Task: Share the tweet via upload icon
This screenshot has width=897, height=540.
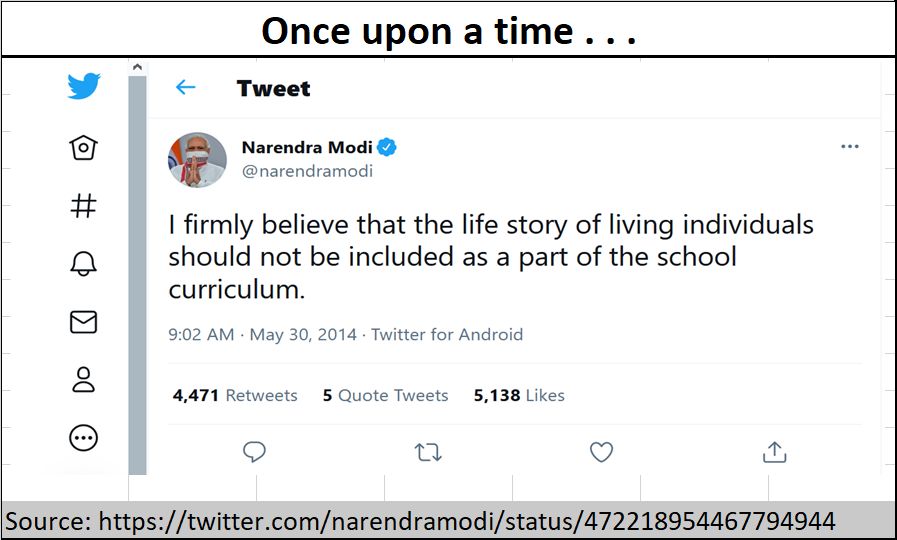Action: [x=775, y=452]
